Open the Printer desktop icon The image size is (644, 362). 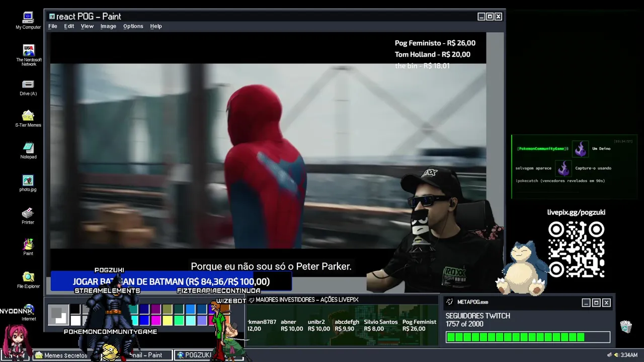tap(28, 216)
